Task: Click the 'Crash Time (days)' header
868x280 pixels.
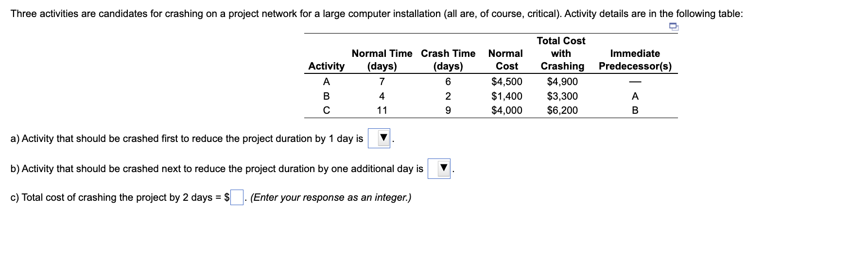Action: tap(448, 60)
